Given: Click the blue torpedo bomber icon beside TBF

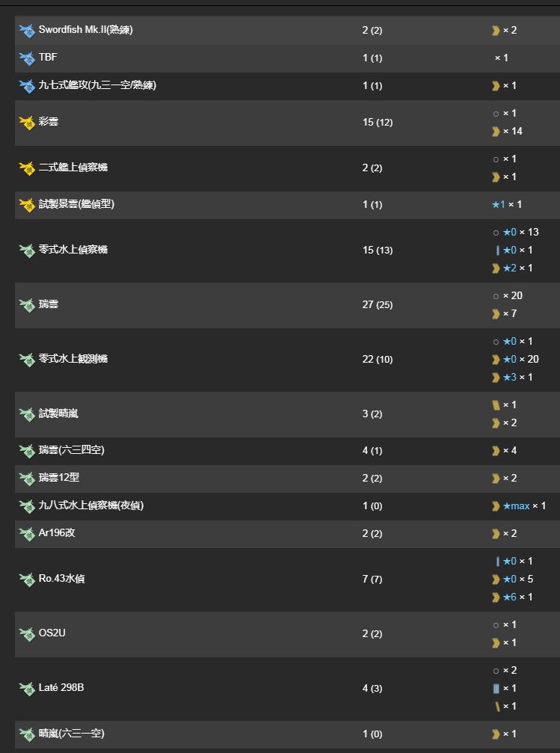Looking at the screenshot, I should coord(27,58).
